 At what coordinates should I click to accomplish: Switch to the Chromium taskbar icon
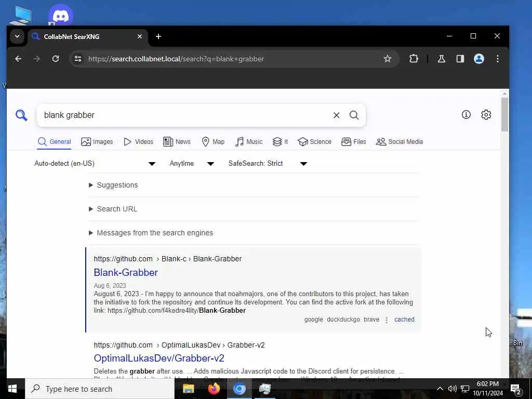(x=239, y=389)
